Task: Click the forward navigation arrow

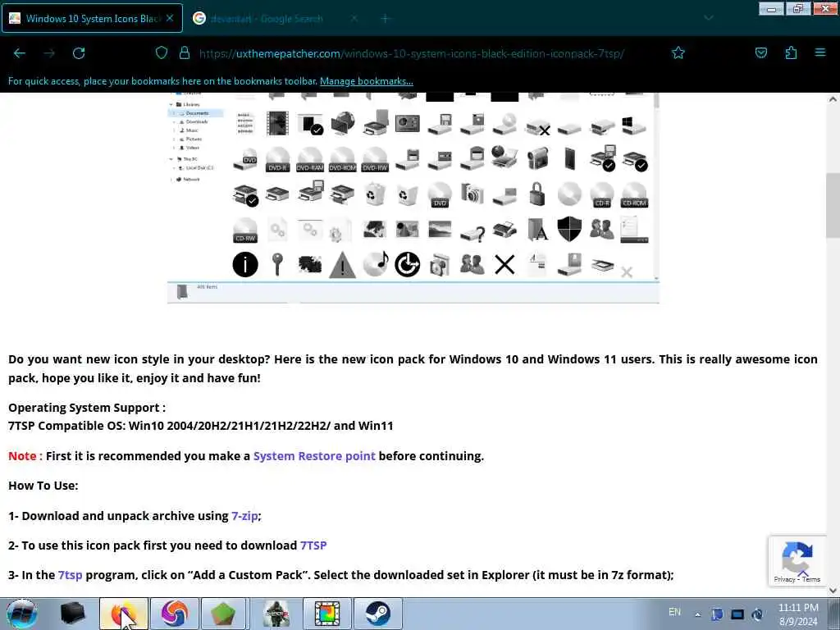Action: click(x=49, y=53)
